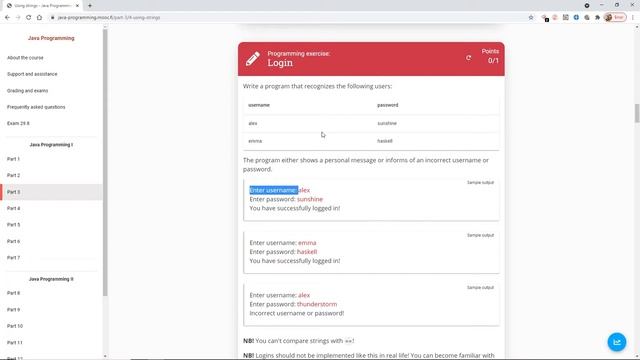Viewport: 640px width, 360px height.
Task: Go to Part 2 in sidebar
Action: (x=13, y=176)
